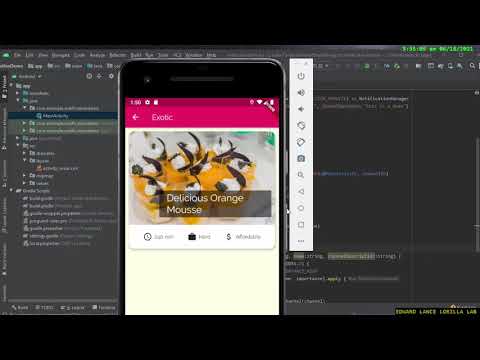Take an emulator screenshot with the camera icon

coord(301,158)
